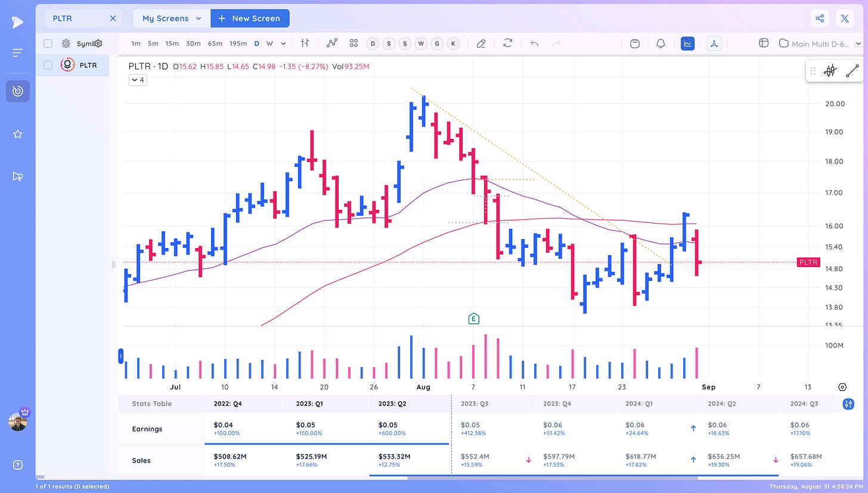
Task: Close the PLTR screen tab
Action: (113, 18)
